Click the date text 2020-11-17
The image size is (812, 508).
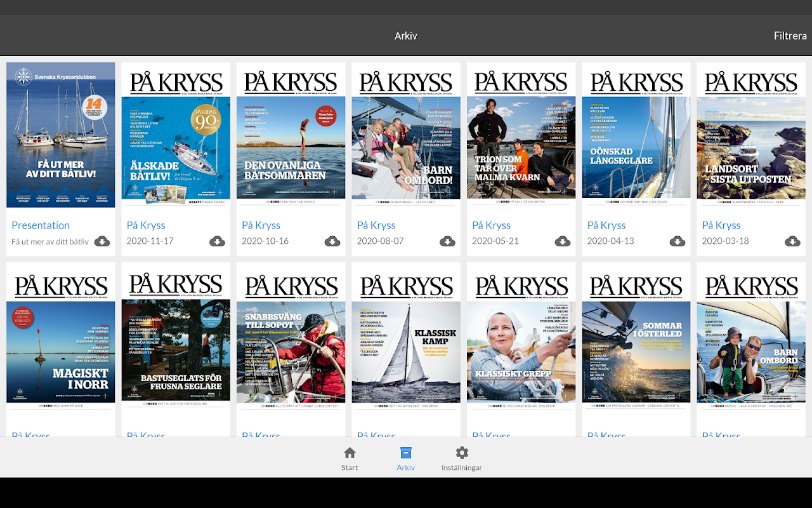pos(150,241)
